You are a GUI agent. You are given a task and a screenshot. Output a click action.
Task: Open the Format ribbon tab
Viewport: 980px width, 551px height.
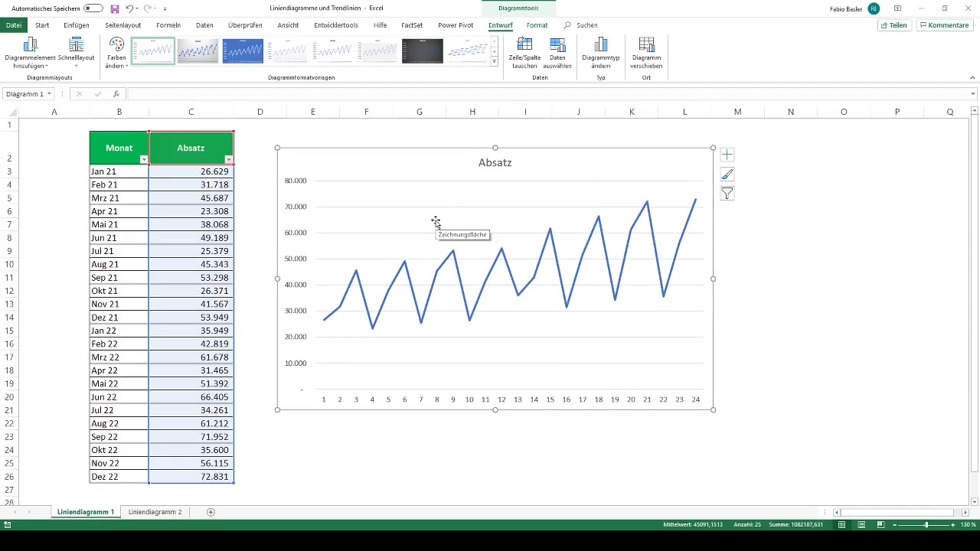[x=537, y=25]
